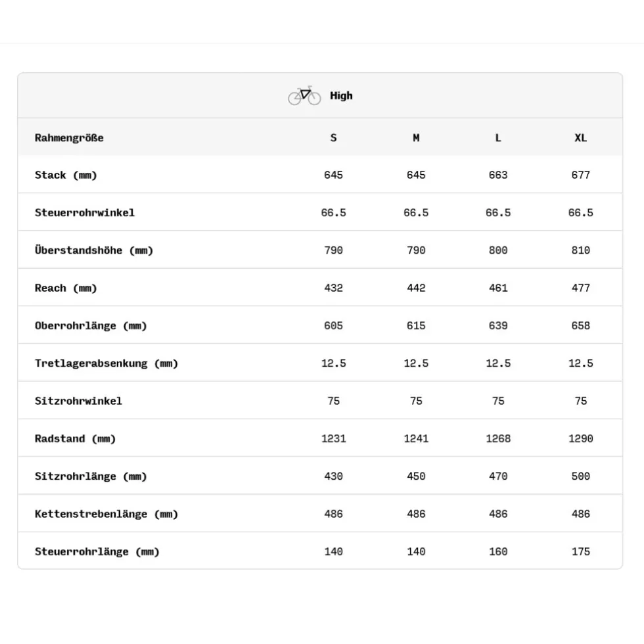This screenshot has height=644, width=644.
Task: Choose the L frame size column header
Action: (x=498, y=138)
